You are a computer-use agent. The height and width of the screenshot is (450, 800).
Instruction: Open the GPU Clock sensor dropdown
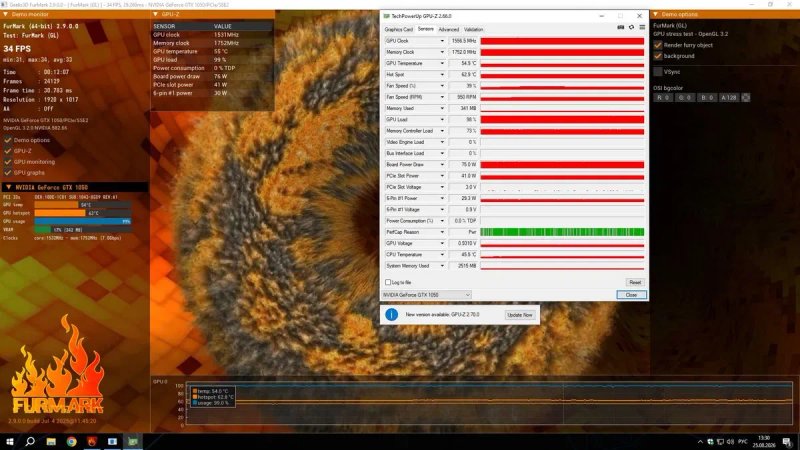442,41
